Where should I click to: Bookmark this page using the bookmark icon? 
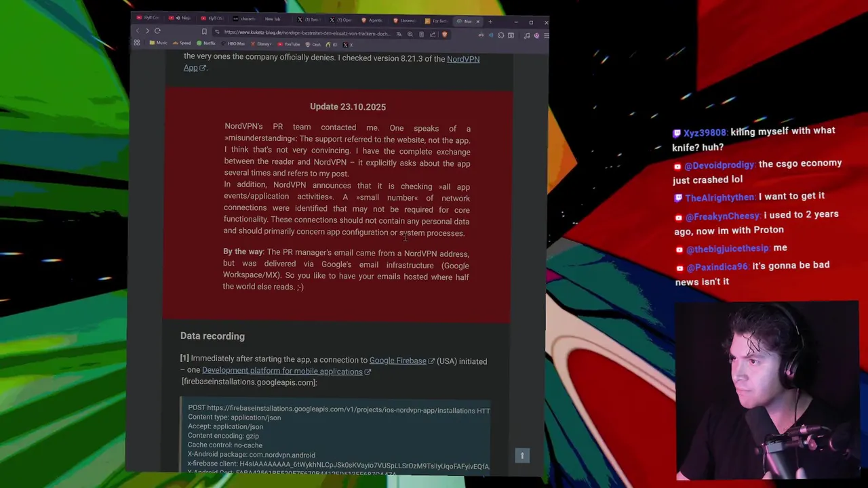point(204,31)
